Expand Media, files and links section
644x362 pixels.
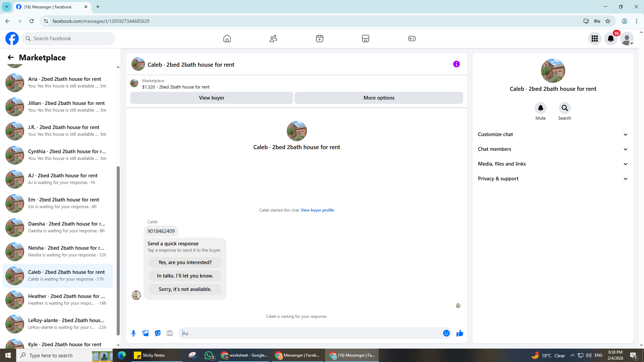pos(552,164)
